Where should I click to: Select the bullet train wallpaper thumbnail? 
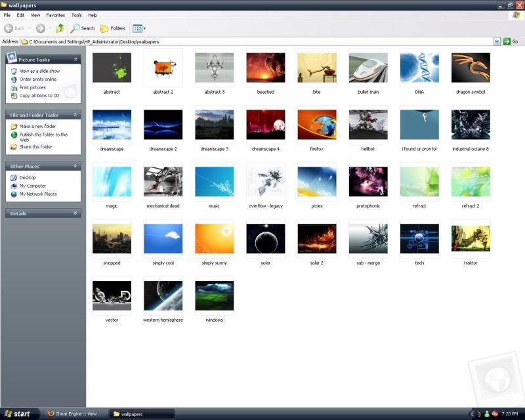(x=367, y=68)
